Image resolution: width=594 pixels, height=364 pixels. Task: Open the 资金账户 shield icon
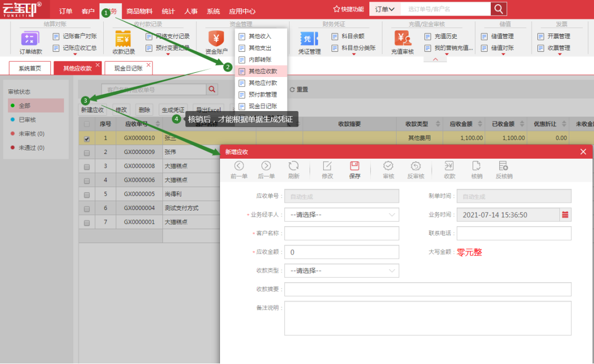(216, 39)
